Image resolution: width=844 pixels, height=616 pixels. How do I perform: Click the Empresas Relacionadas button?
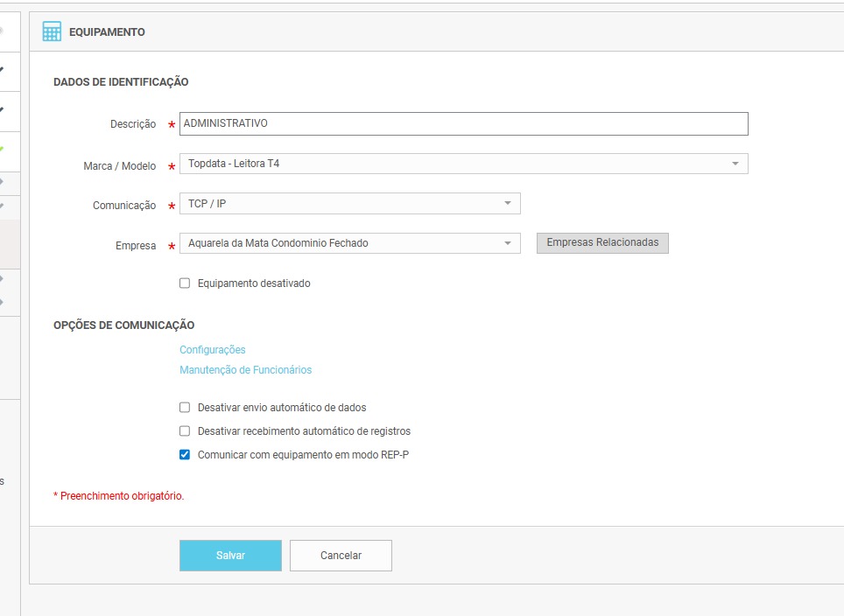[x=602, y=242]
